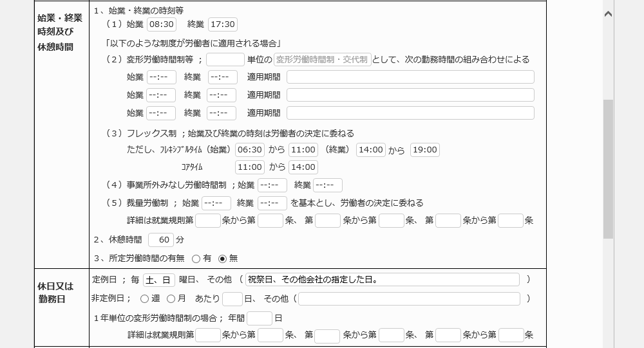This screenshot has height=348, width=644.
Task: Click the first 適用期間 text field
Action: [410, 77]
